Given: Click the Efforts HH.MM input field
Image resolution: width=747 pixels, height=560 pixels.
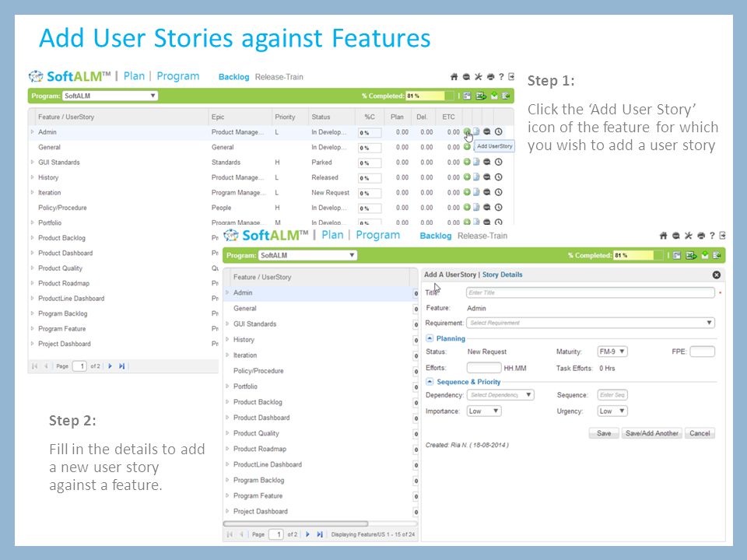Looking at the screenshot, I should 483,368.
